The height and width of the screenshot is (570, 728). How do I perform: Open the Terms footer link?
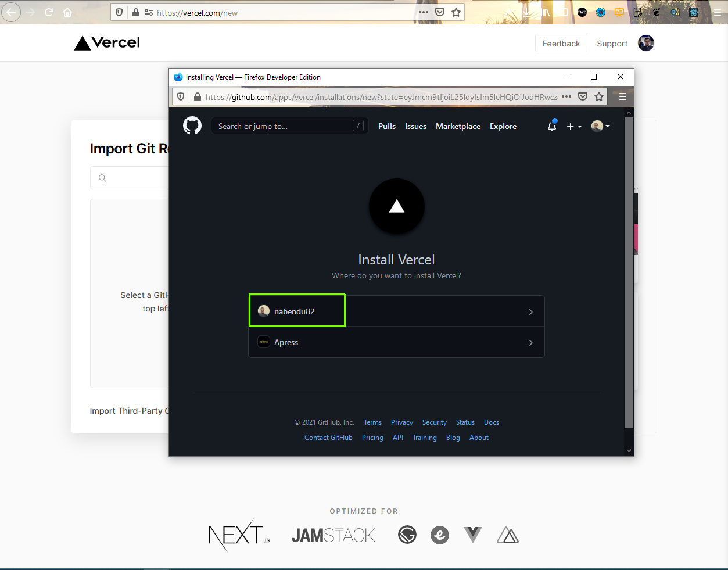(372, 422)
